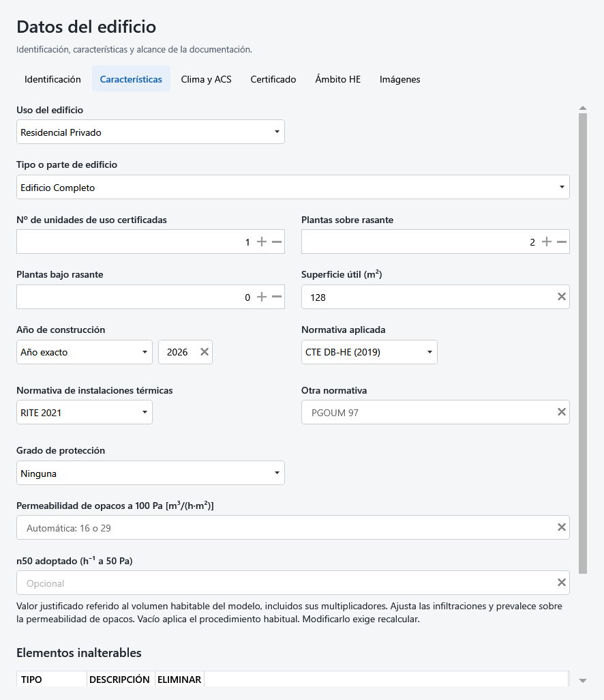Switch to the Imágenes tab
Screen dimensions: 604x700
click(399, 79)
